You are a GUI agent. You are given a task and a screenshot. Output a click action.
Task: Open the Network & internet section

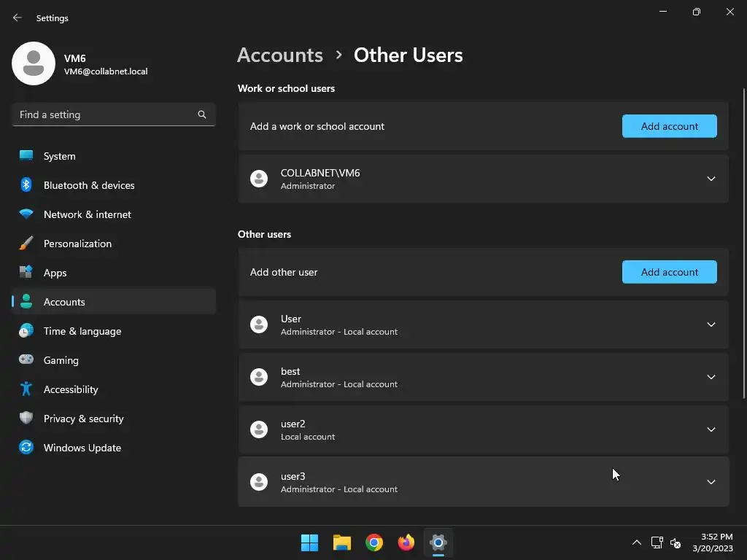88,214
